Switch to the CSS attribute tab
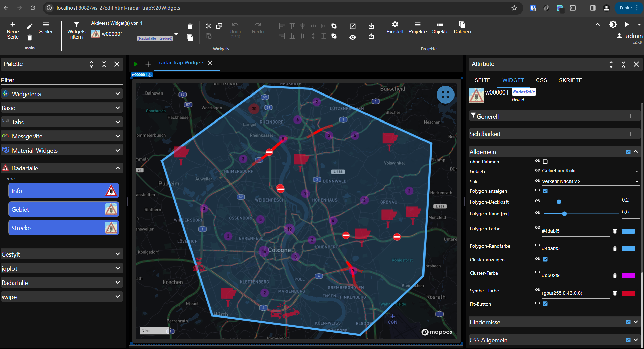The image size is (644, 349). point(541,80)
